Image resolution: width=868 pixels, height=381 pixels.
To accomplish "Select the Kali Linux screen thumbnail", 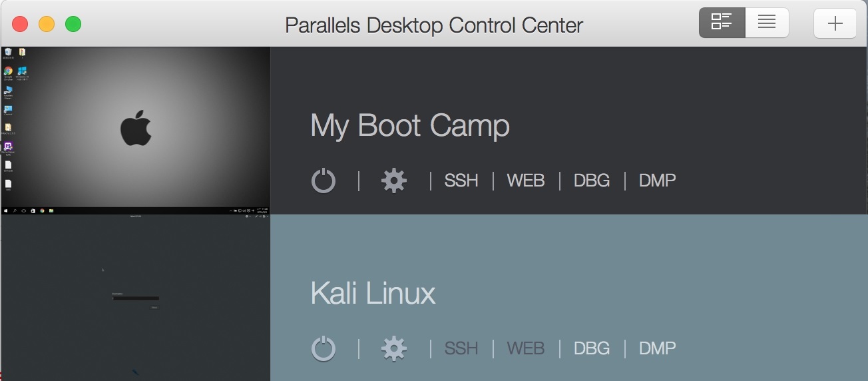I will tap(136, 298).
